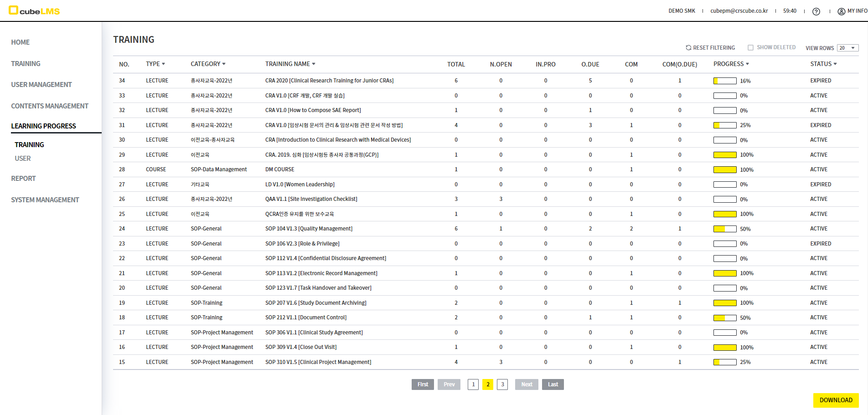This screenshot has height=415, width=868.
Task: Open the View Rows dropdown
Action: [847, 48]
